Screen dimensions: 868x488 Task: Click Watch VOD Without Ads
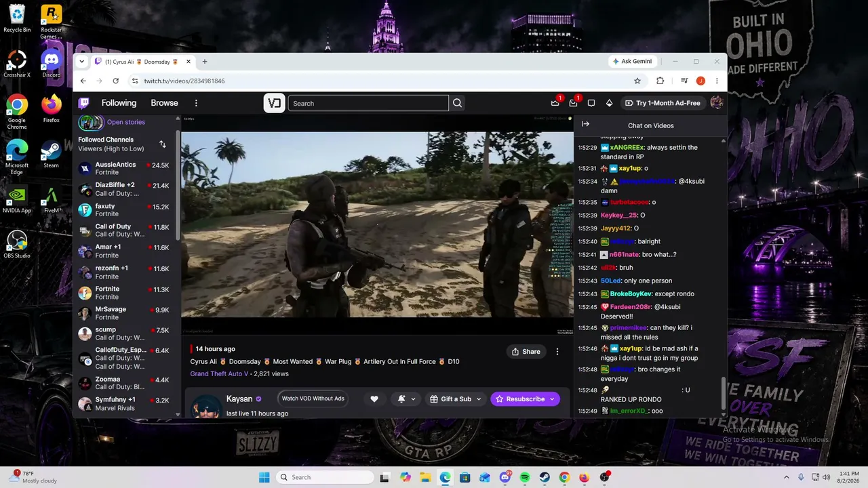click(313, 399)
